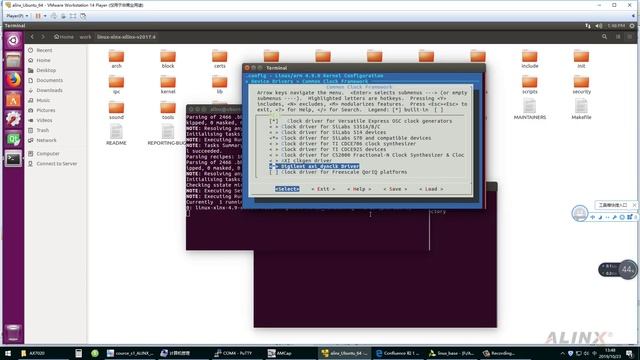
Task: Click VMware full screen mode icon
Action: [73, 16]
